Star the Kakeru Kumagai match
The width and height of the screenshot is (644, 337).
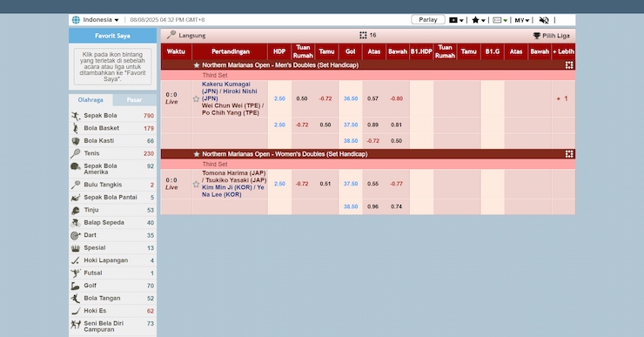click(197, 98)
